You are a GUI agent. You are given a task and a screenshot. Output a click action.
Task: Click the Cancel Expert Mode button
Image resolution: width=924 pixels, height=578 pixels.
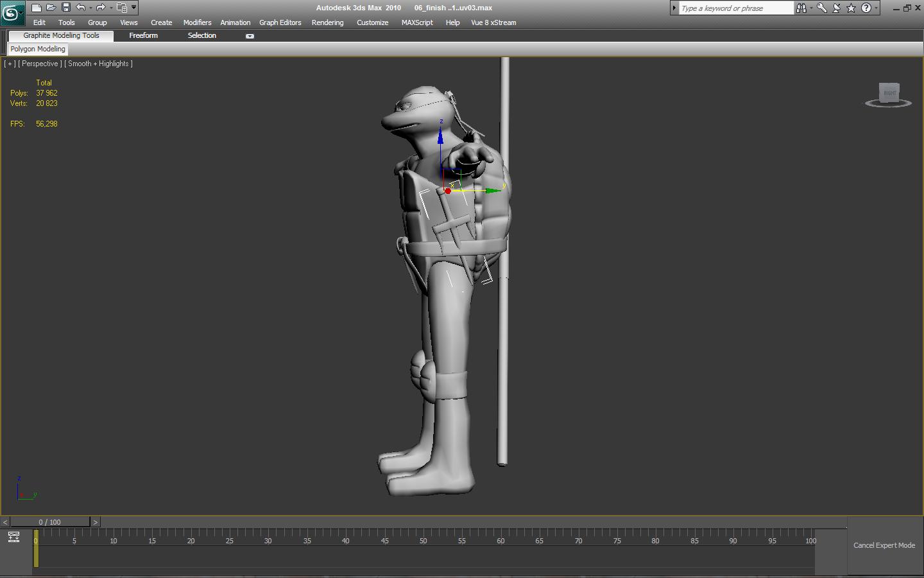click(x=884, y=545)
